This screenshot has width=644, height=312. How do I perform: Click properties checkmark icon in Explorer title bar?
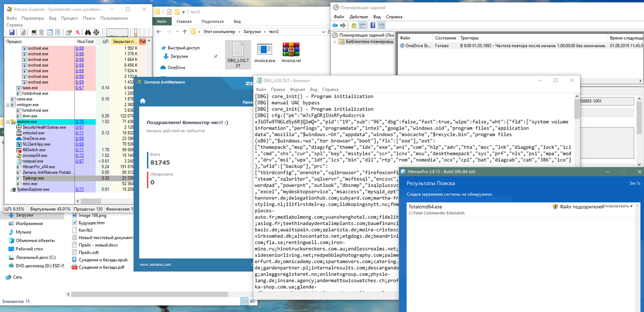tap(169, 12)
